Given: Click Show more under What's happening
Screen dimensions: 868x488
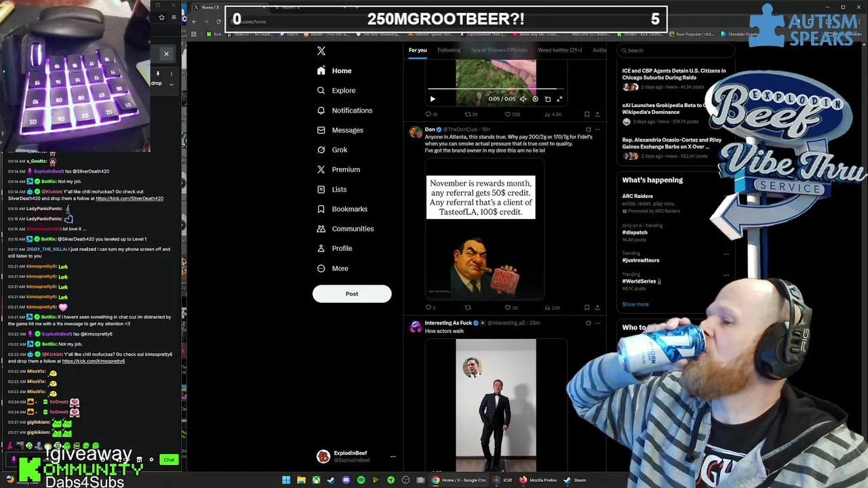Looking at the screenshot, I should pyautogui.click(x=635, y=304).
